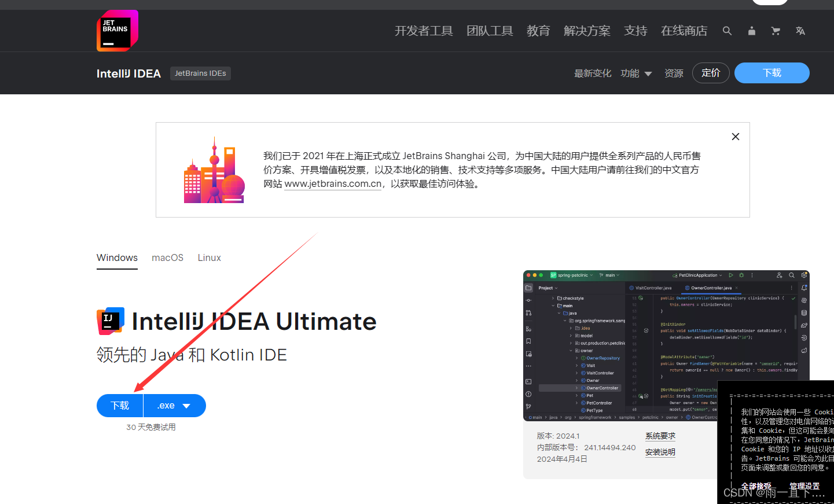Expand the .exe installer format dropdown
Screen dimensions: 834x504
[x=175, y=406]
